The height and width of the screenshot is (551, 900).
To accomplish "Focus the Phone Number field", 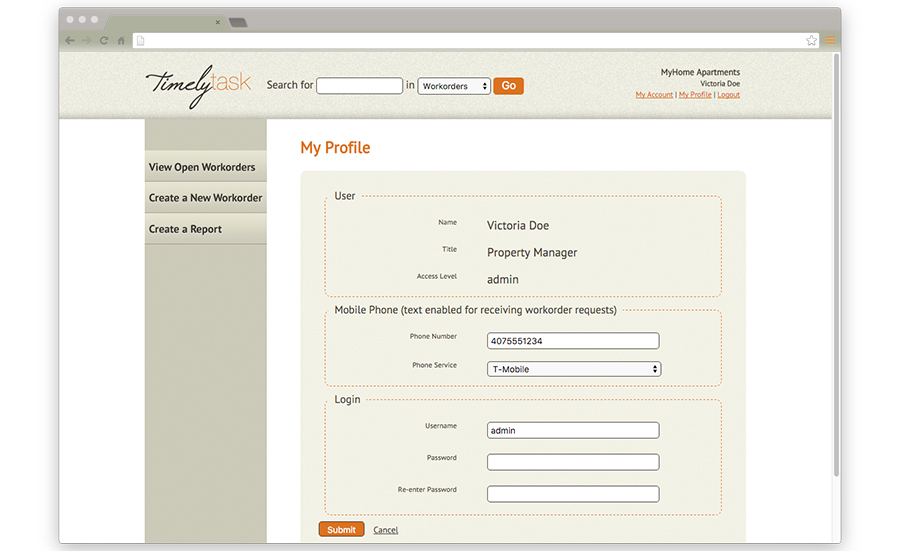I will pyautogui.click(x=573, y=341).
